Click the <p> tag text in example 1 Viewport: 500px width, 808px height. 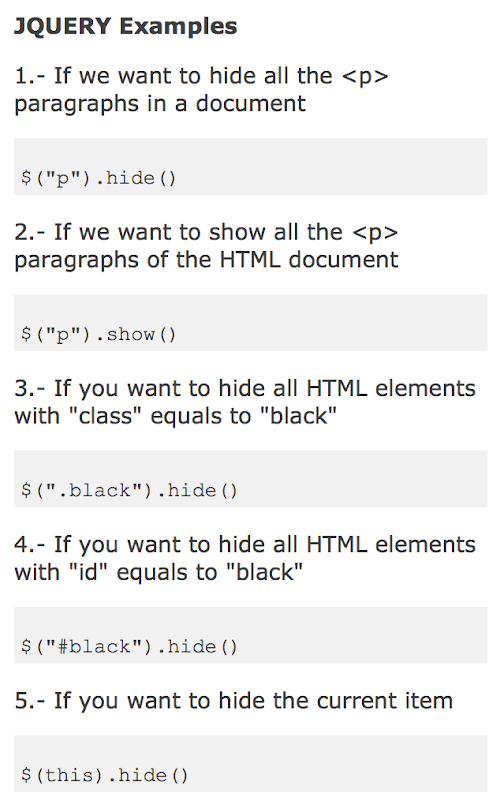click(365, 77)
